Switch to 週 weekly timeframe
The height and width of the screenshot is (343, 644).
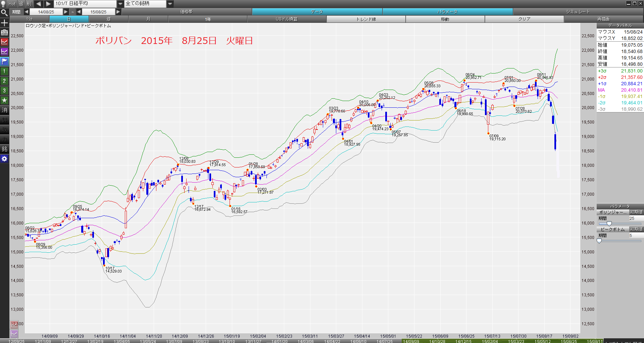[x=109, y=19]
